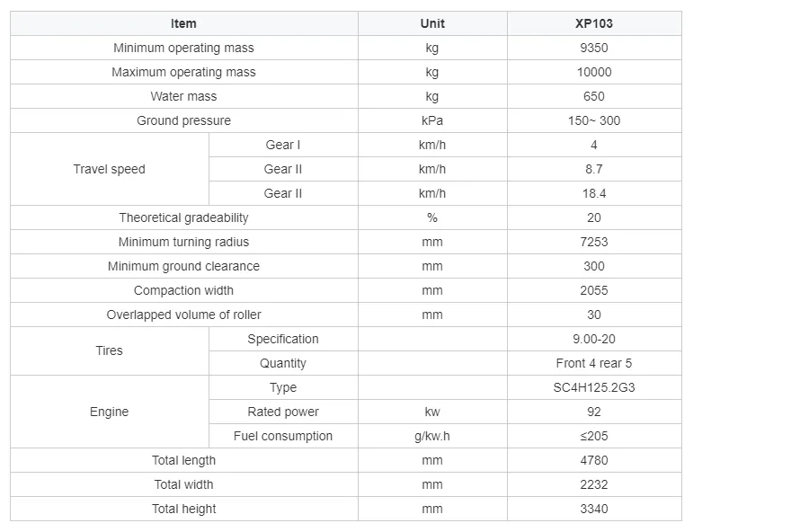Viewport: 809px width, 532px height.
Task: Click the "Unit" column header
Action: pos(432,23)
